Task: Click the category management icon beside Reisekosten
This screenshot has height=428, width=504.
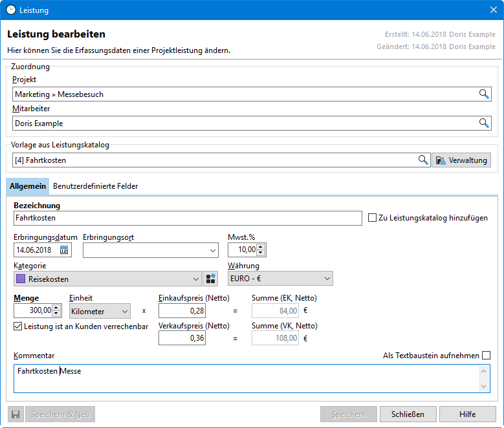Action: [x=210, y=279]
